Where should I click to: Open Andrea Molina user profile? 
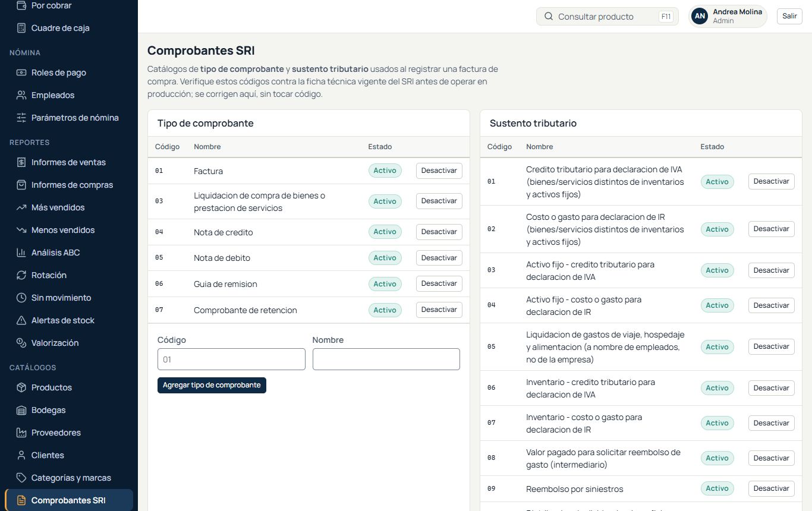[728, 17]
